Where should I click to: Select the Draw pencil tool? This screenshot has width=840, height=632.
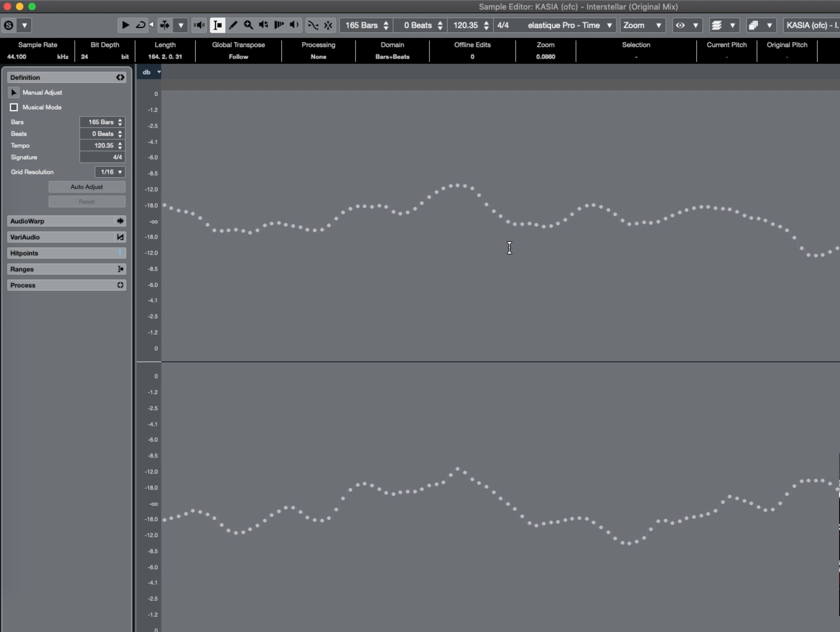click(x=233, y=25)
